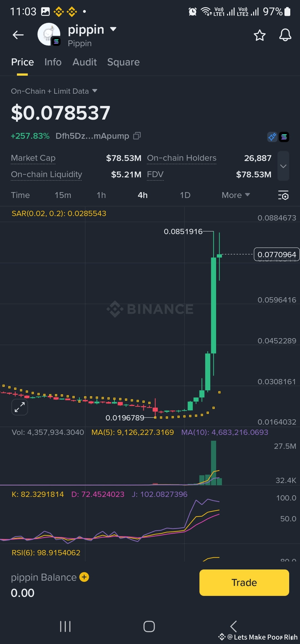Tap the Android back navigation button
This screenshot has height=644, width=300.
pyautogui.click(x=233, y=626)
